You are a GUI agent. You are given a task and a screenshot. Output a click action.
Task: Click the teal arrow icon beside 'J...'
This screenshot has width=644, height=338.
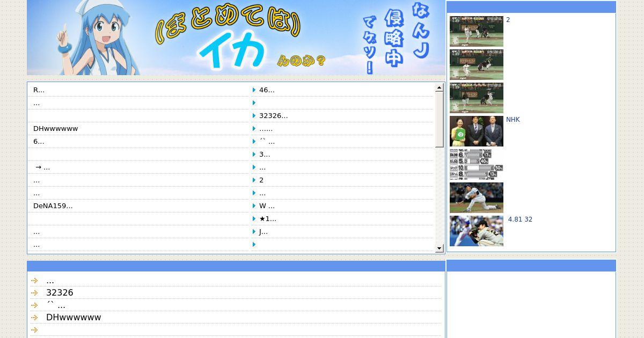click(254, 232)
